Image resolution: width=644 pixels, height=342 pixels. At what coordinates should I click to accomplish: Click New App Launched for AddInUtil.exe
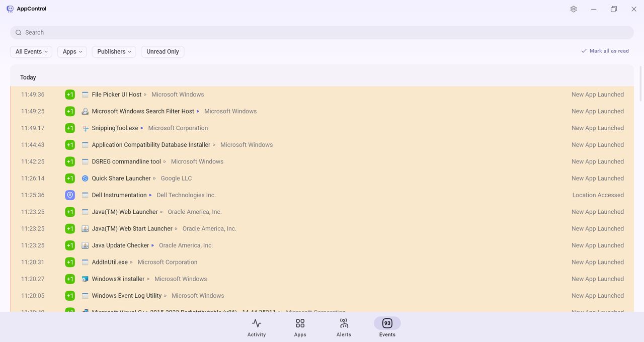(598, 262)
